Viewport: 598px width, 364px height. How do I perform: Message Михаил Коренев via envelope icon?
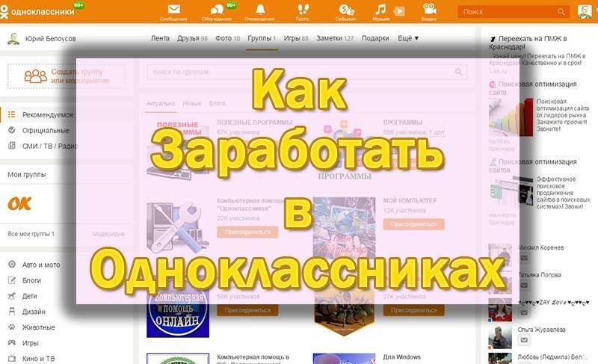coord(524,258)
